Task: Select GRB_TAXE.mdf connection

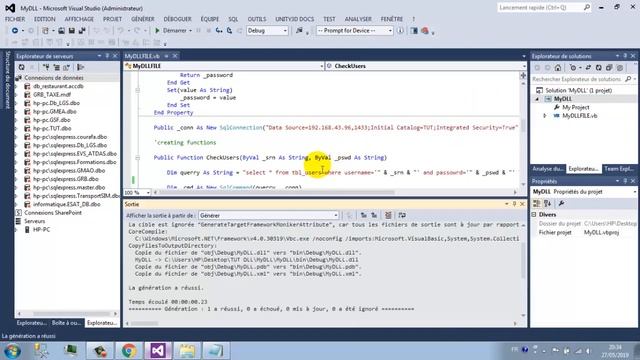Action: pos(52,95)
